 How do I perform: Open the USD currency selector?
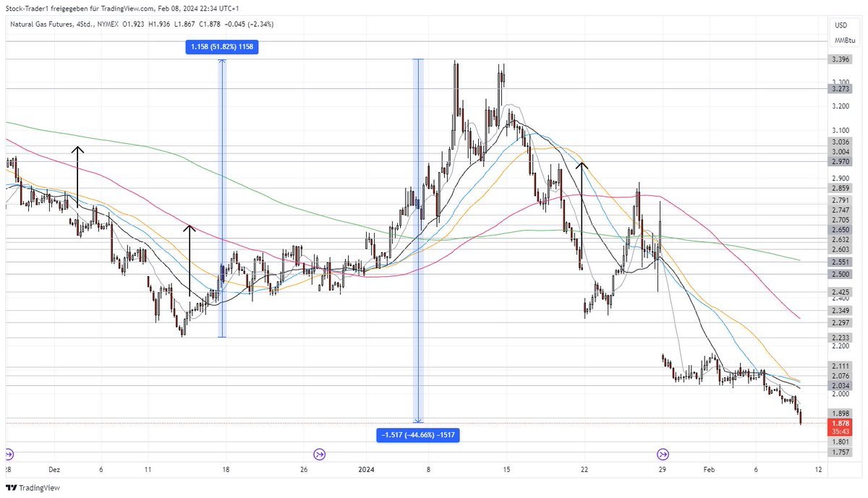[x=841, y=25]
